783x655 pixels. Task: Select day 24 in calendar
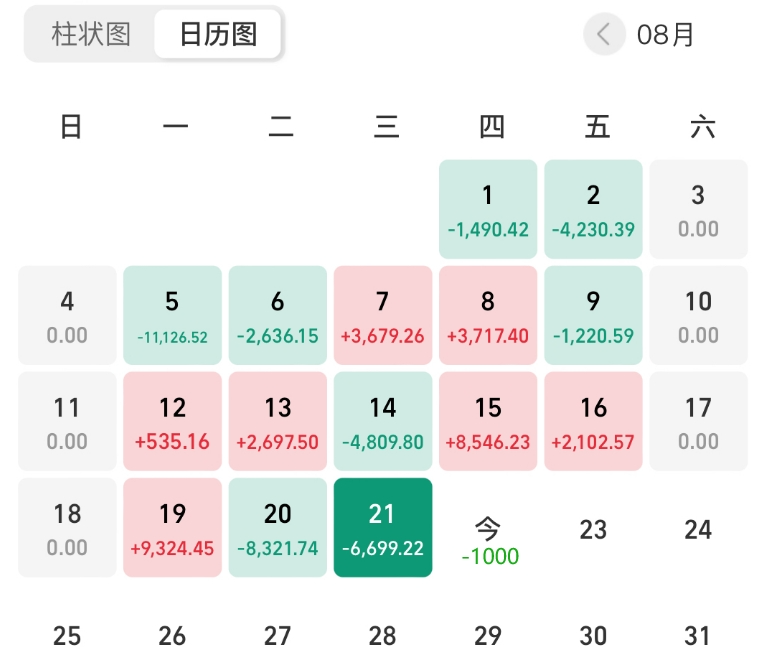tap(698, 529)
